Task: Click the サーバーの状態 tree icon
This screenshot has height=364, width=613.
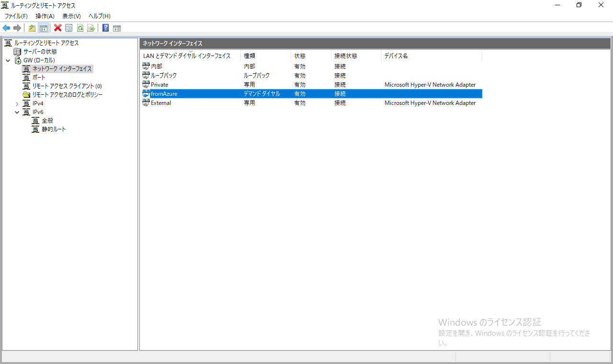Action: tap(17, 51)
